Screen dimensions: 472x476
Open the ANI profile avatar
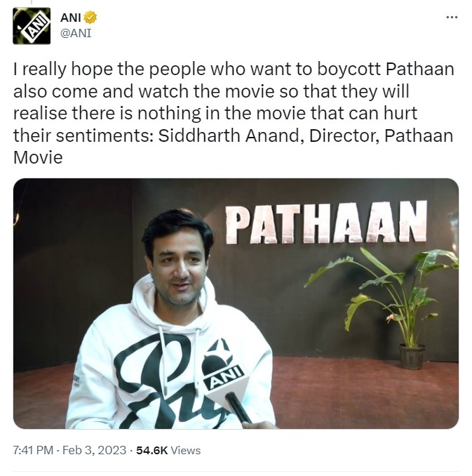point(32,26)
